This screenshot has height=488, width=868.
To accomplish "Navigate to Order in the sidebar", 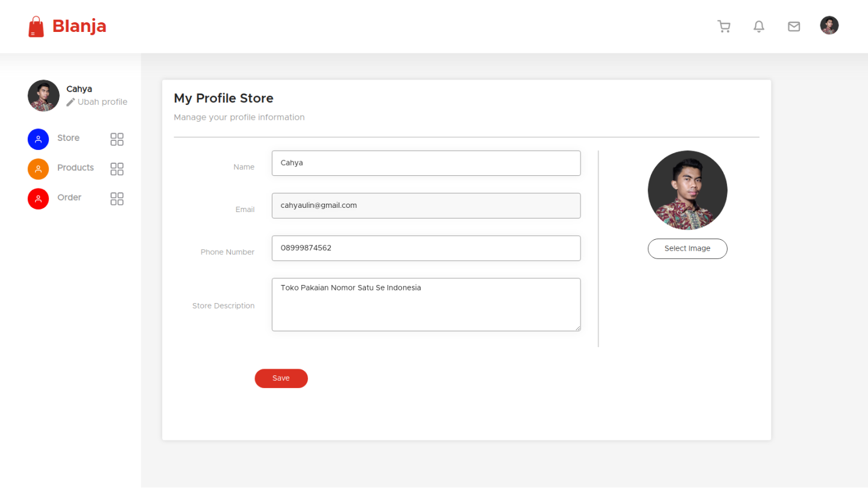I will coord(69,197).
